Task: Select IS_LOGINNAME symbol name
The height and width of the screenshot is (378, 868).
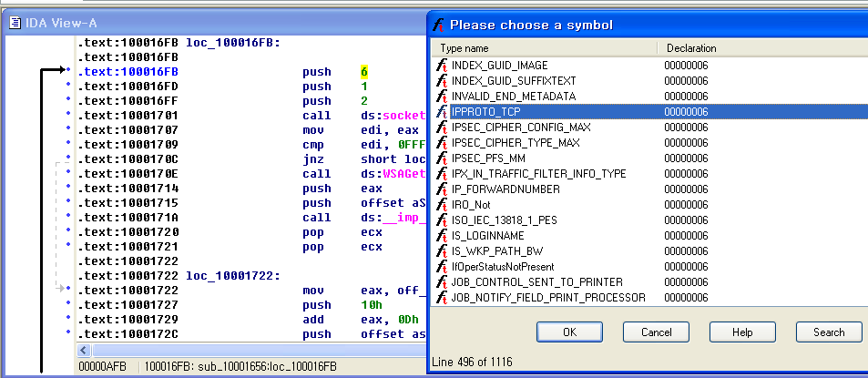Action: tap(487, 236)
